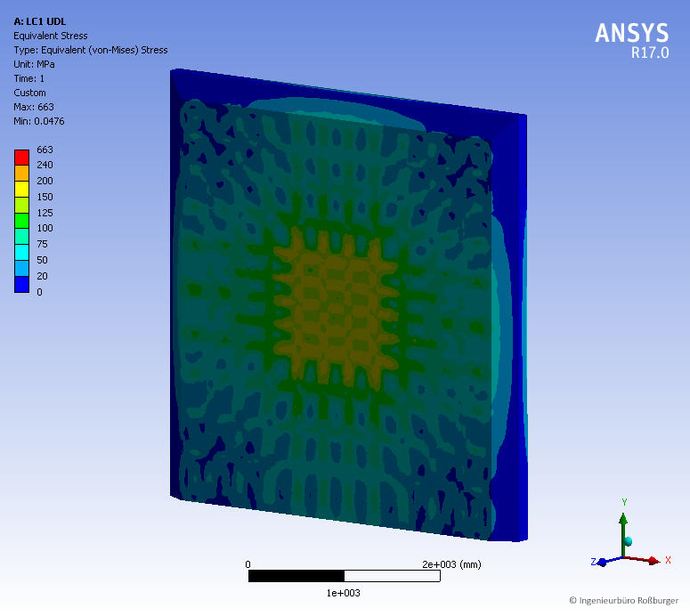This screenshot has width=690, height=616.
Task: Click the 'Time: 1' label
Action: (29, 78)
